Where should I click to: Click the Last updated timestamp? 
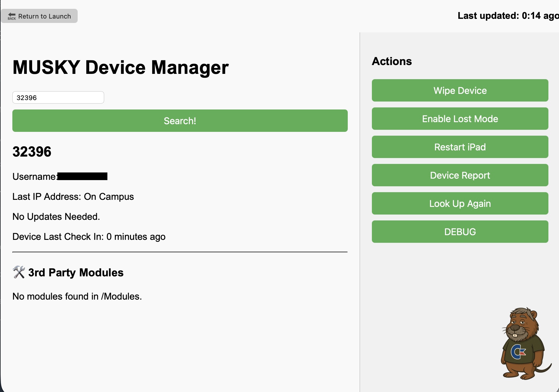click(508, 16)
